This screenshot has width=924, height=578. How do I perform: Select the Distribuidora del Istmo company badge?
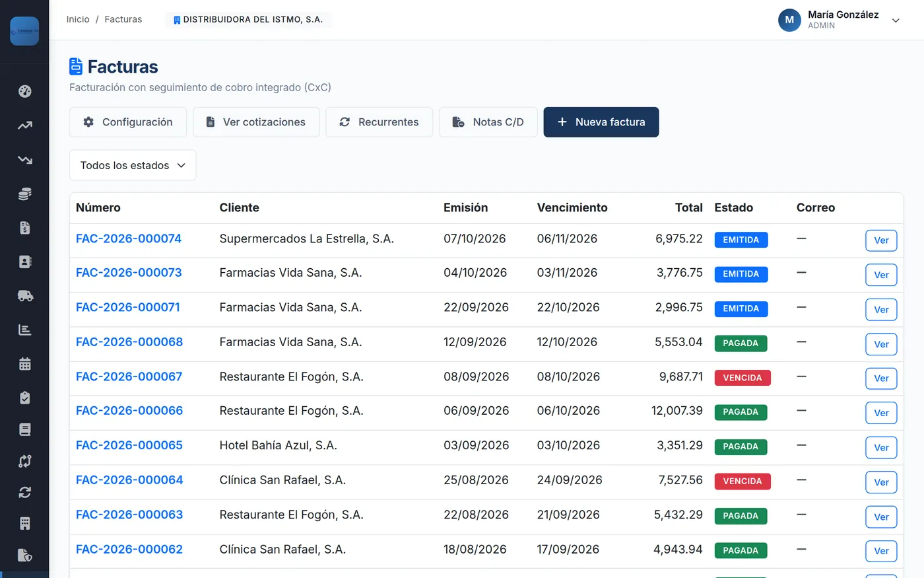pos(248,20)
